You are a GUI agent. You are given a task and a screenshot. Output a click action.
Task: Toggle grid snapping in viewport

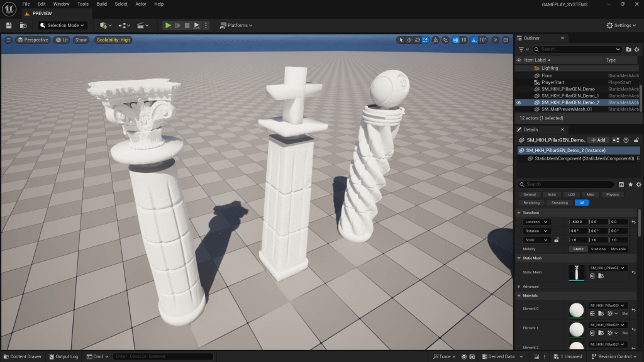pyautogui.click(x=457, y=40)
